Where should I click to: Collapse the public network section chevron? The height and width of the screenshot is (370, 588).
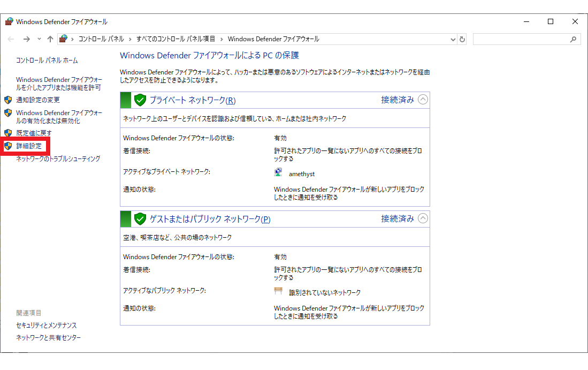tap(423, 218)
